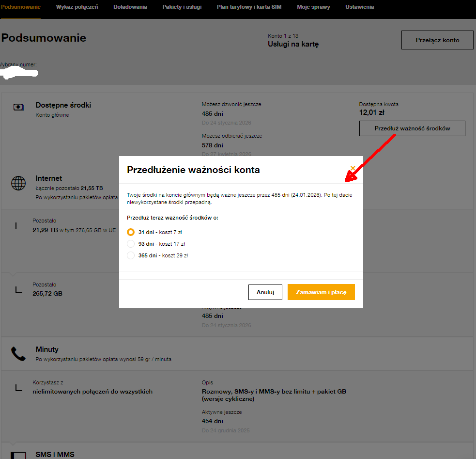Click the Przełącz konto button
This screenshot has height=459, width=476.
click(x=437, y=40)
